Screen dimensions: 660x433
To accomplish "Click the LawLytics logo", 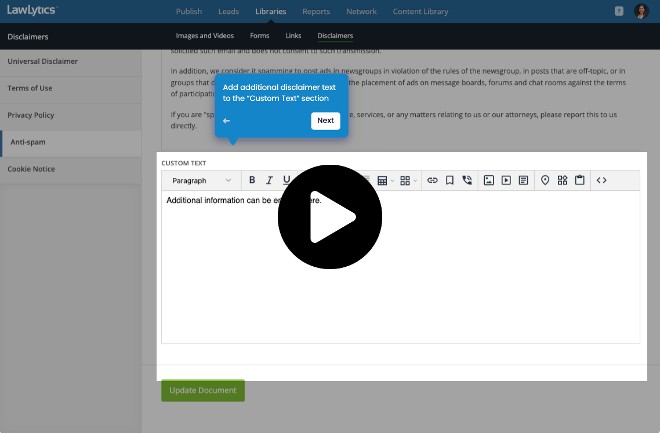I will point(32,10).
